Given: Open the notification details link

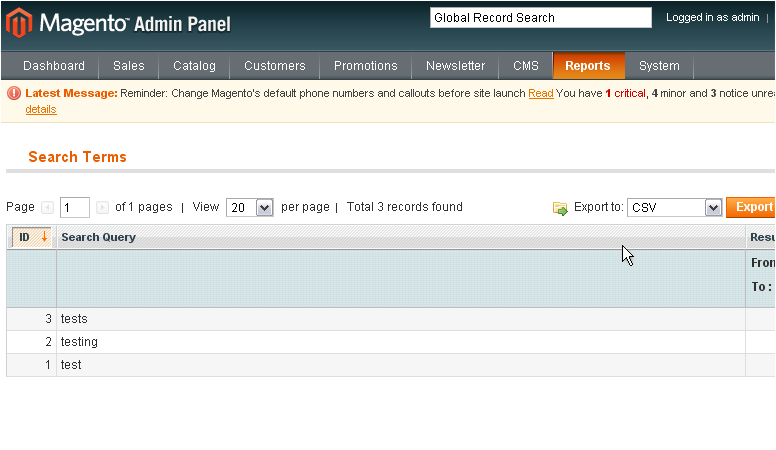Looking at the screenshot, I should (41, 109).
